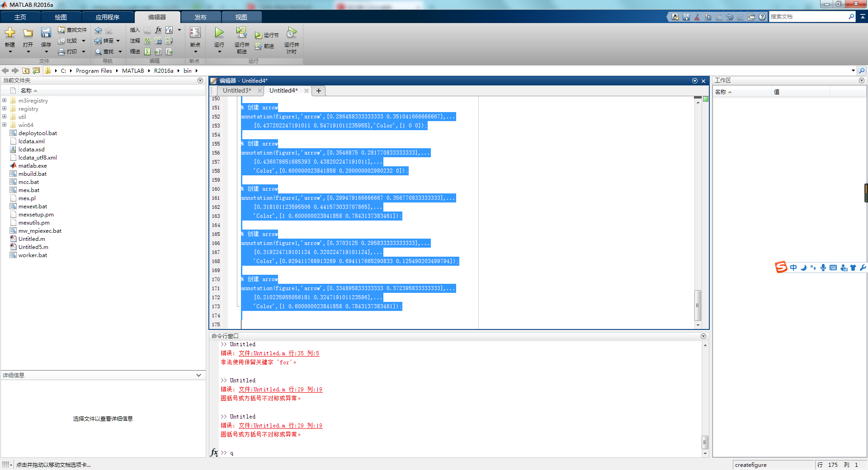Viewport: 868px width, 470px height.
Task: Switch to the Home (主页) tab
Action: click(x=20, y=17)
